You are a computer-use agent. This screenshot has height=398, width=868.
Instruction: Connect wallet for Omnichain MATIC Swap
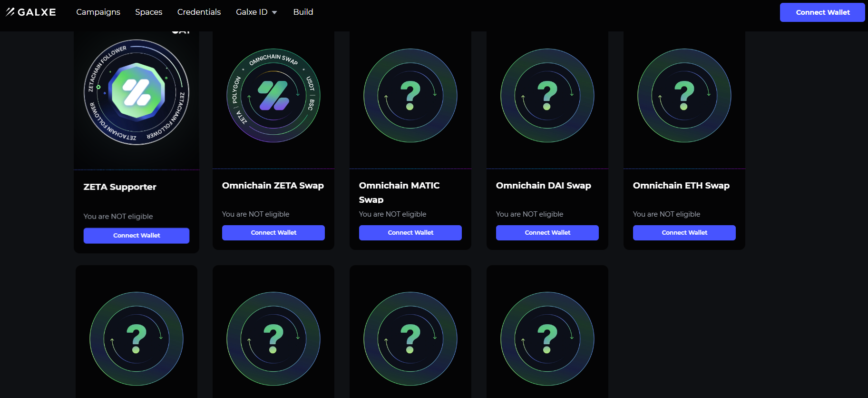410,233
